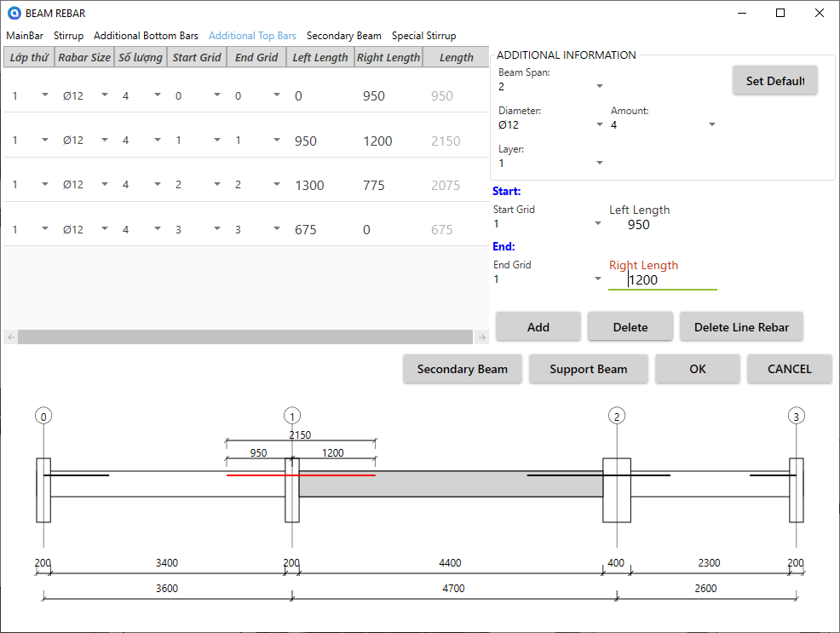Click the scrollbar left arrow
The width and height of the screenshot is (840, 633).
(11, 337)
